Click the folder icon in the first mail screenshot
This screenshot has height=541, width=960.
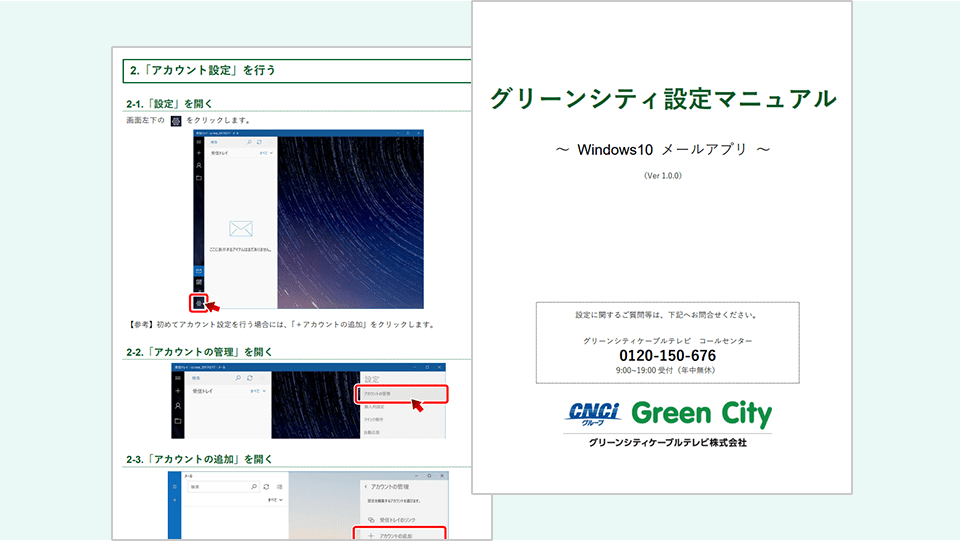coord(199,178)
